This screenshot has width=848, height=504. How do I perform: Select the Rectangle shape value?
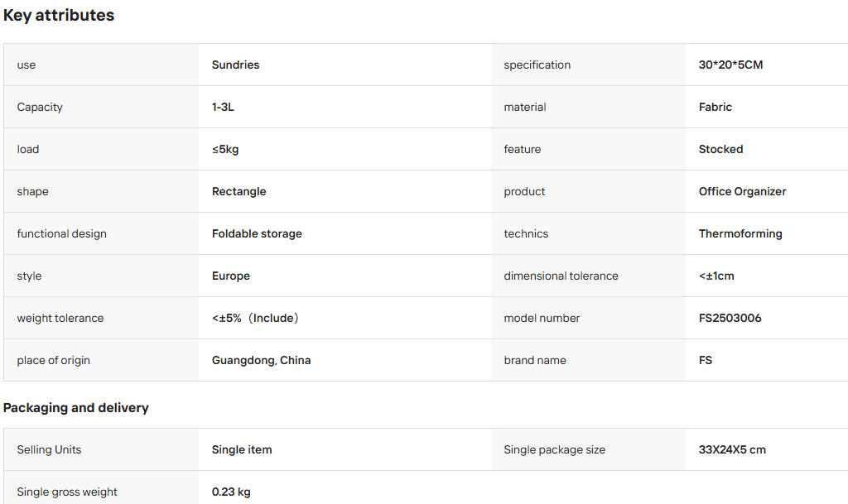(x=238, y=192)
